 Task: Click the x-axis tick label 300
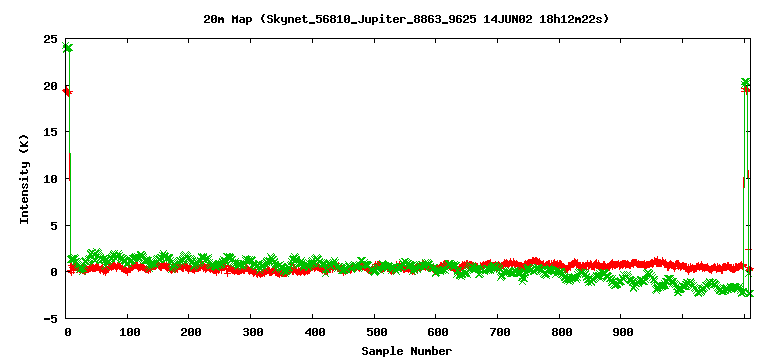[252, 333]
